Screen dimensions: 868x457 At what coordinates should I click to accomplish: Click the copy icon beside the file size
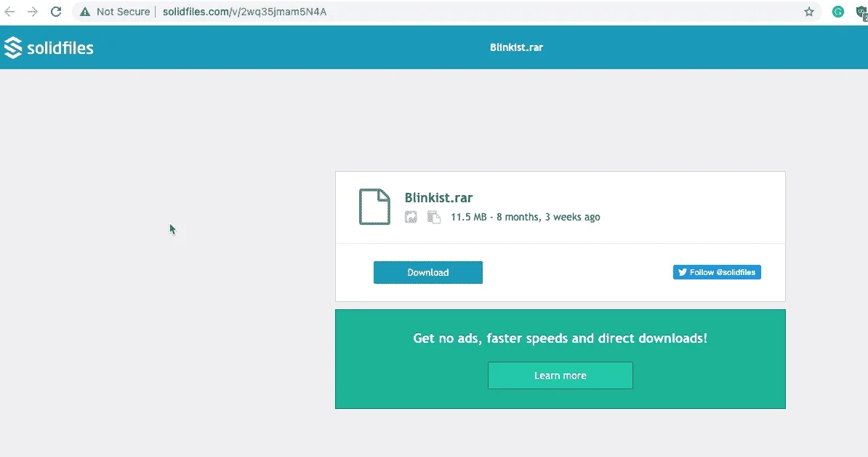[434, 217]
